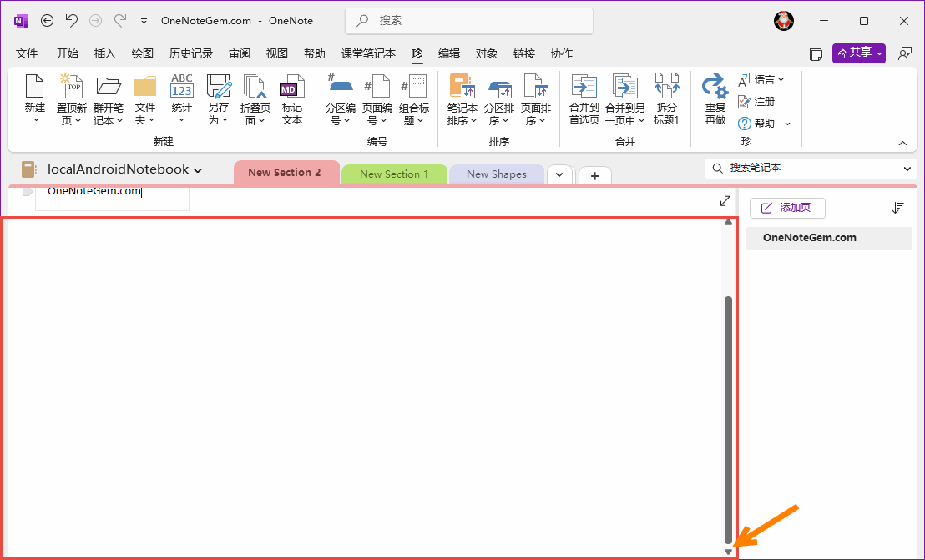
Task: Click the user feedback person icon
Action: click(x=904, y=53)
